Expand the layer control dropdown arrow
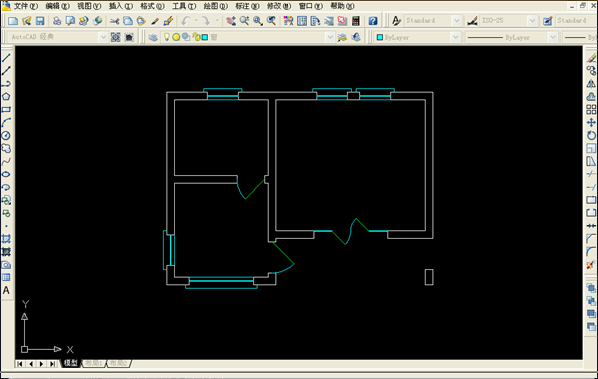598x379 pixels. click(x=330, y=37)
